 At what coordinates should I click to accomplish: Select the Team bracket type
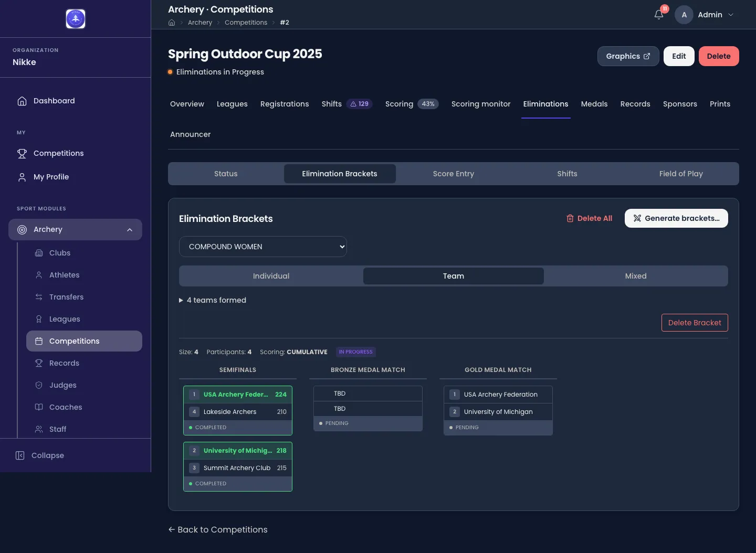(x=454, y=276)
